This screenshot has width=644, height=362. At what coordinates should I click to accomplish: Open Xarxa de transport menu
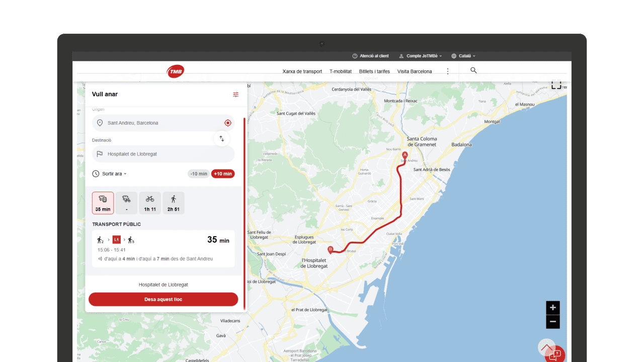302,71
